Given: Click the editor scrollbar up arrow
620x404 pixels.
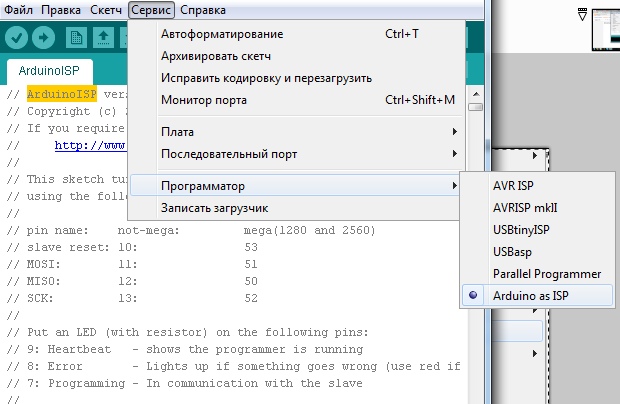Looking at the screenshot, I should click(476, 94).
